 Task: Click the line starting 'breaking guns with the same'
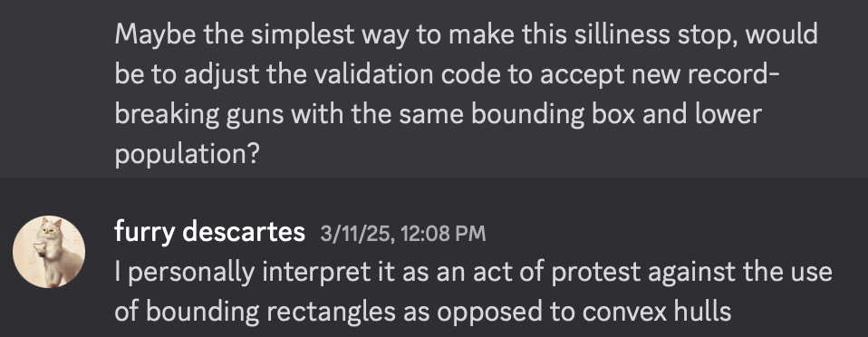pyautogui.click(x=439, y=114)
